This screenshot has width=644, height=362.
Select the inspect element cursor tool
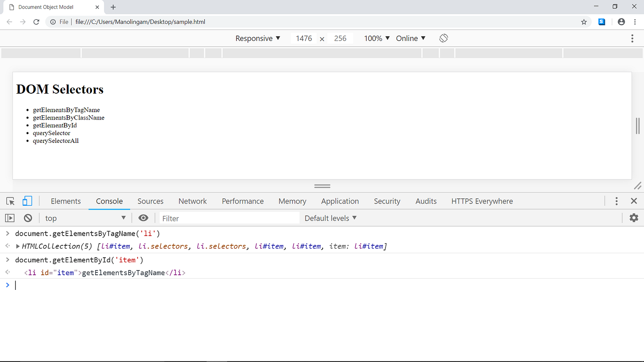coord(10,201)
